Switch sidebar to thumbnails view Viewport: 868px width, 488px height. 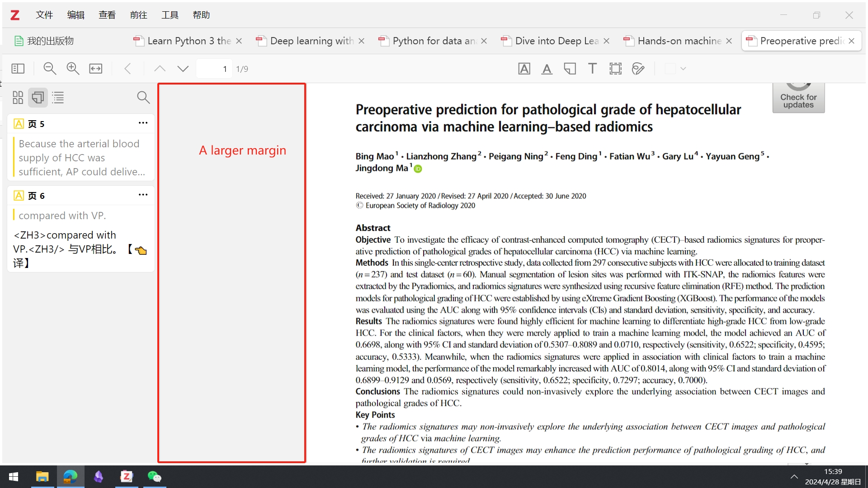pos(18,98)
